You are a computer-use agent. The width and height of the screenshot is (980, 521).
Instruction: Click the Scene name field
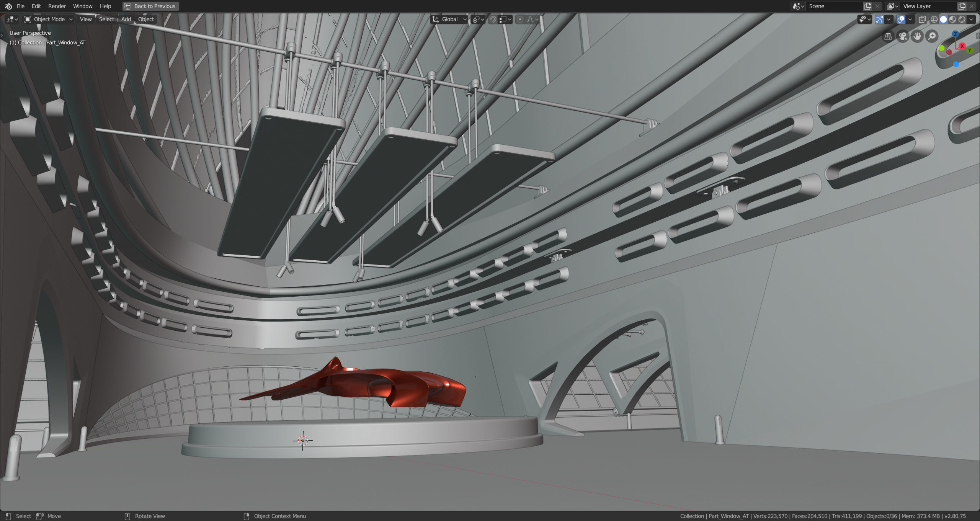pyautogui.click(x=833, y=6)
